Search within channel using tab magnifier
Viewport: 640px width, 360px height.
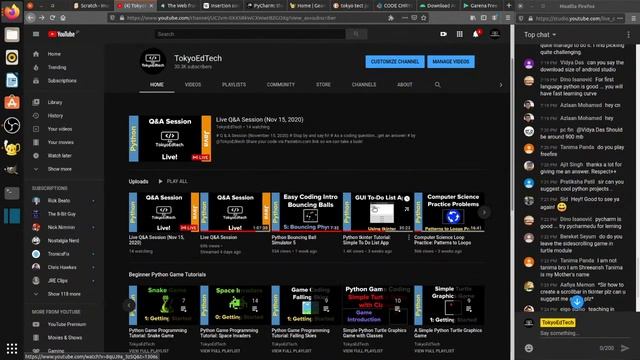point(438,84)
